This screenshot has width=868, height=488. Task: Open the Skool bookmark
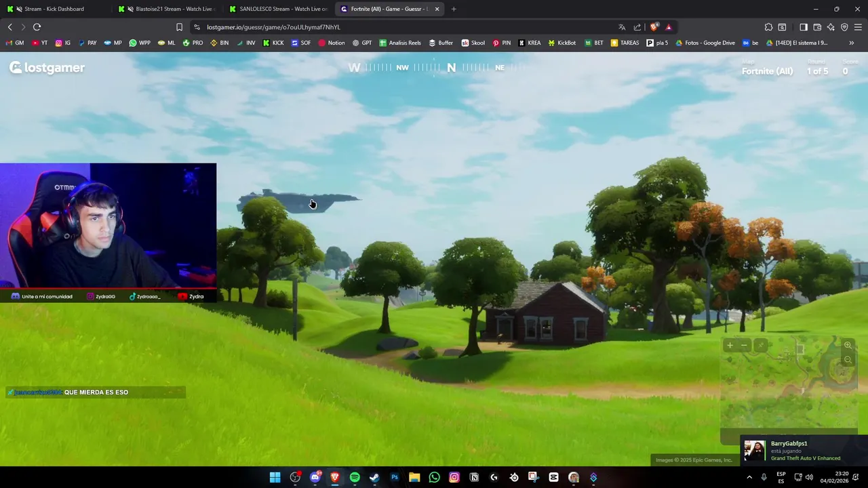click(x=473, y=43)
